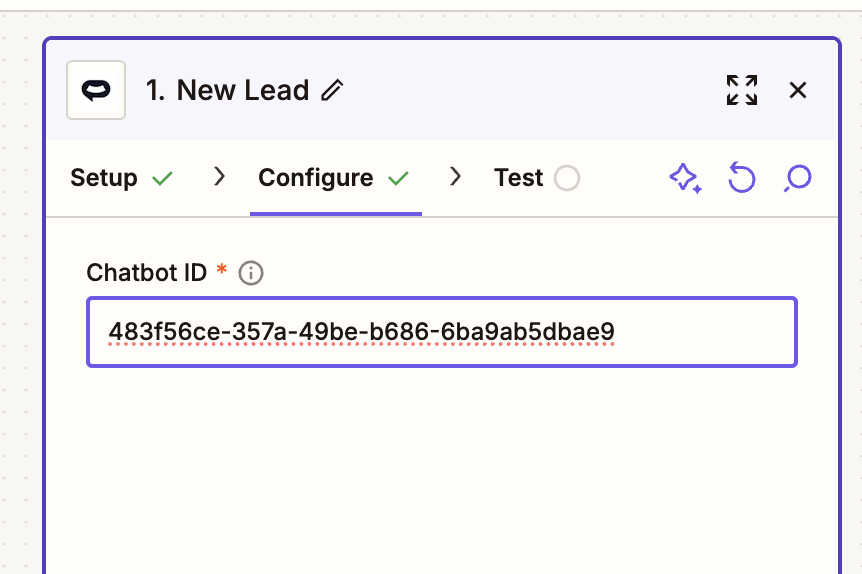Click the green checkmark next to Configure
Image resolution: width=862 pixels, height=574 pixels.
click(398, 178)
